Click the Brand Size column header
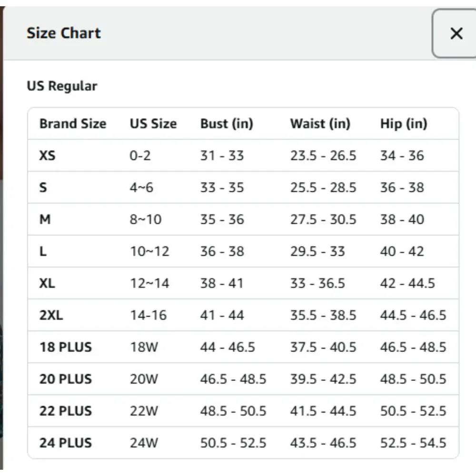This screenshot has width=476, height=476. point(72,124)
